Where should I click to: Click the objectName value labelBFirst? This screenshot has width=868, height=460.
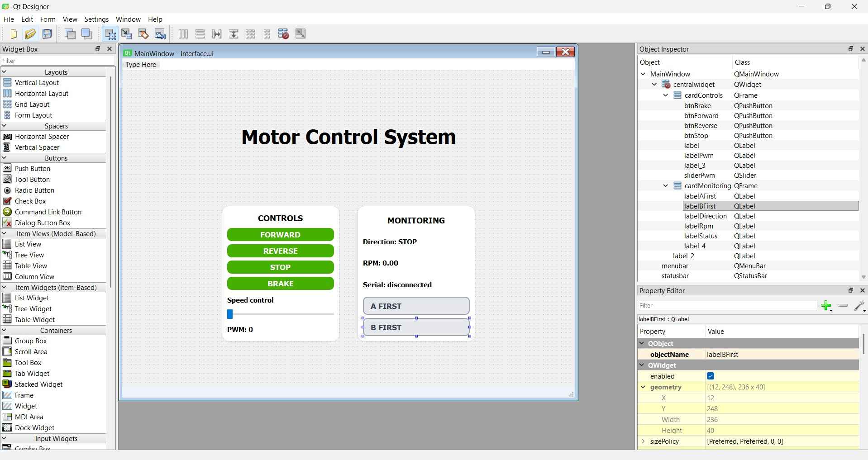tap(722, 355)
